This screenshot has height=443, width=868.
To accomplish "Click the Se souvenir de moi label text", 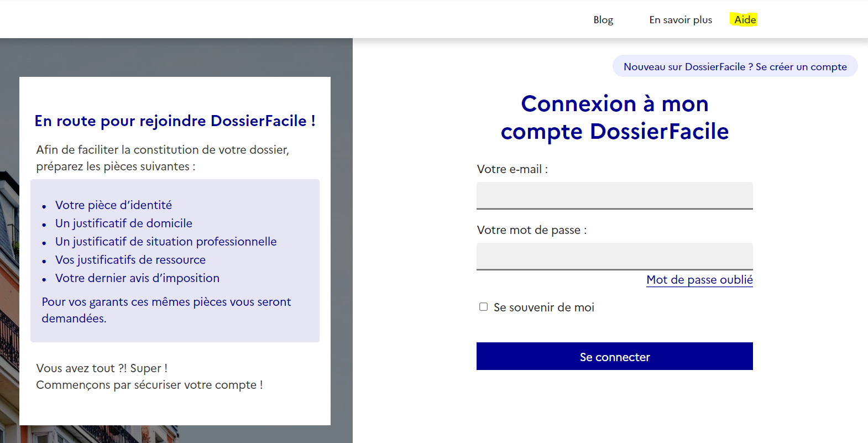I will 544,308.
